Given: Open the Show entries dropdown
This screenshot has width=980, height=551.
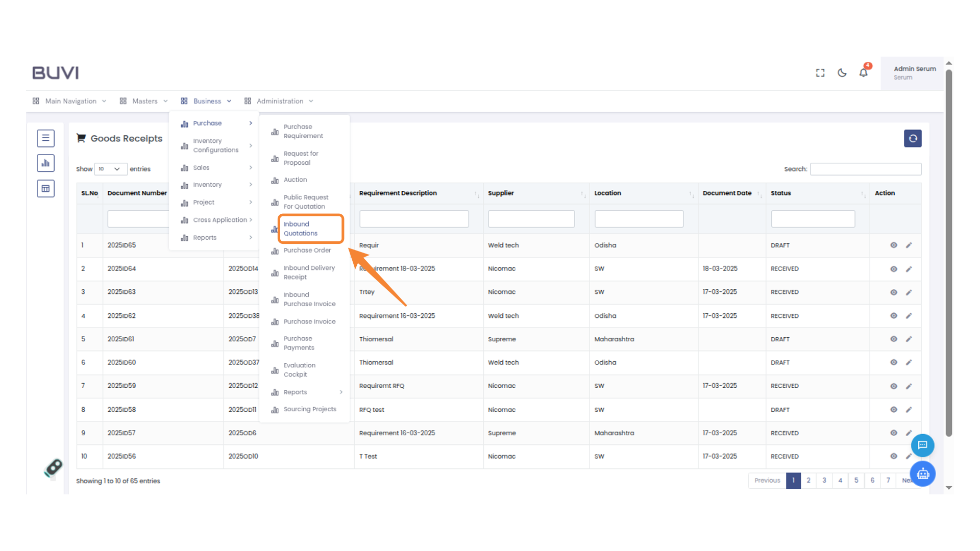Looking at the screenshot, I should pos(110,169).
